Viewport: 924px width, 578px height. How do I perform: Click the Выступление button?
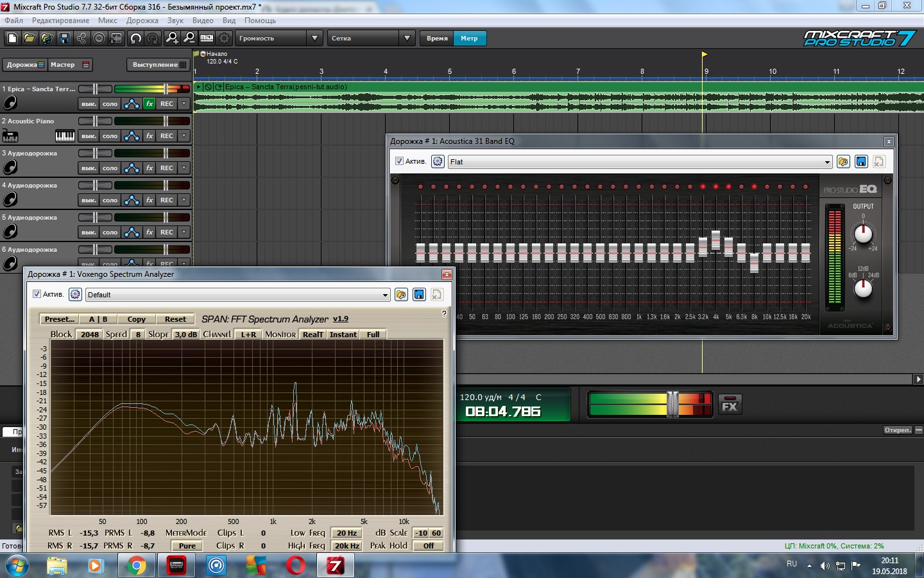pos(159,65)
